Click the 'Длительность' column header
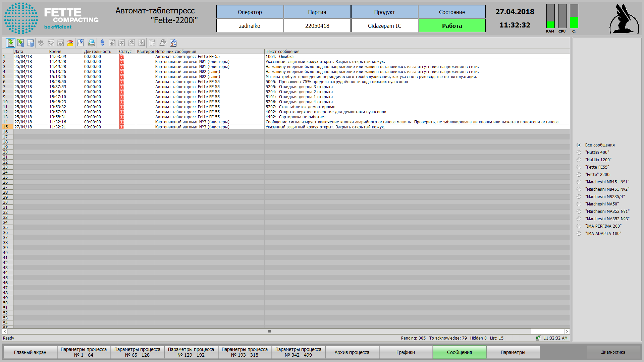The height and width of the screenshot is (362, 644). click(100, 52)
